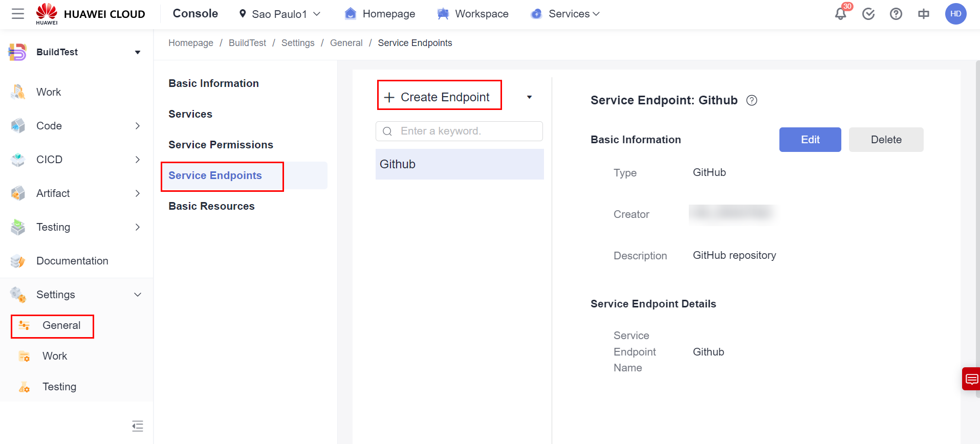This screenshot has height=444, width=980.
Task: Open the notifications bell
Action: tap(840, 14)
